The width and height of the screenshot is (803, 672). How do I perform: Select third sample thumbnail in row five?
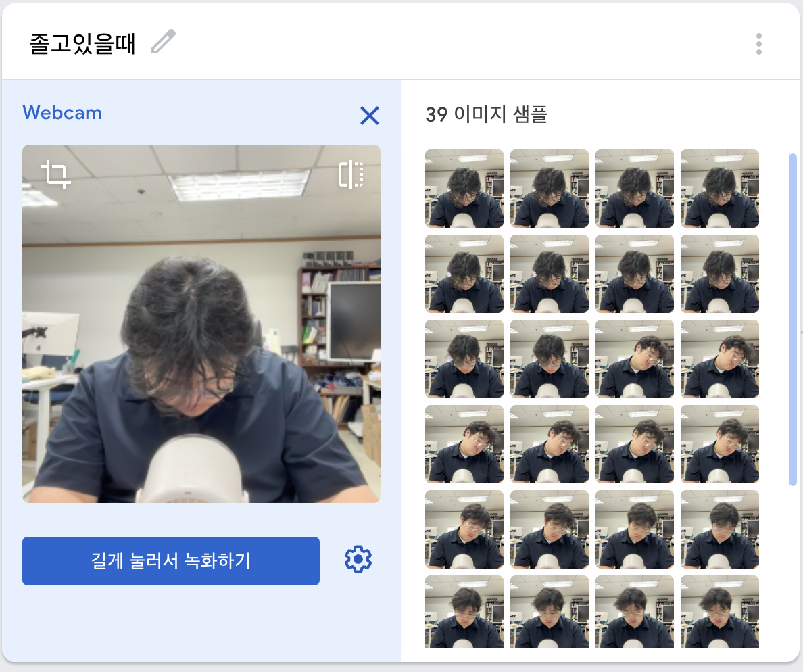635,529
